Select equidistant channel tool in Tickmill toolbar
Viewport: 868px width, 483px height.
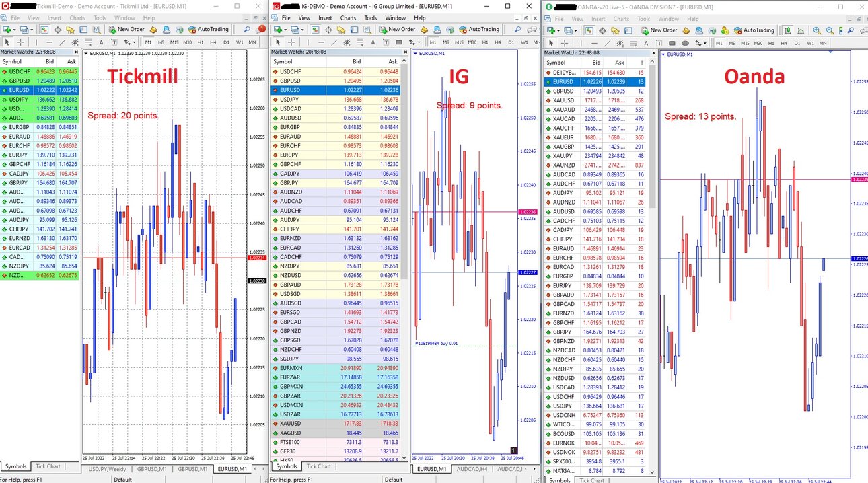click(x=75, y=42)
